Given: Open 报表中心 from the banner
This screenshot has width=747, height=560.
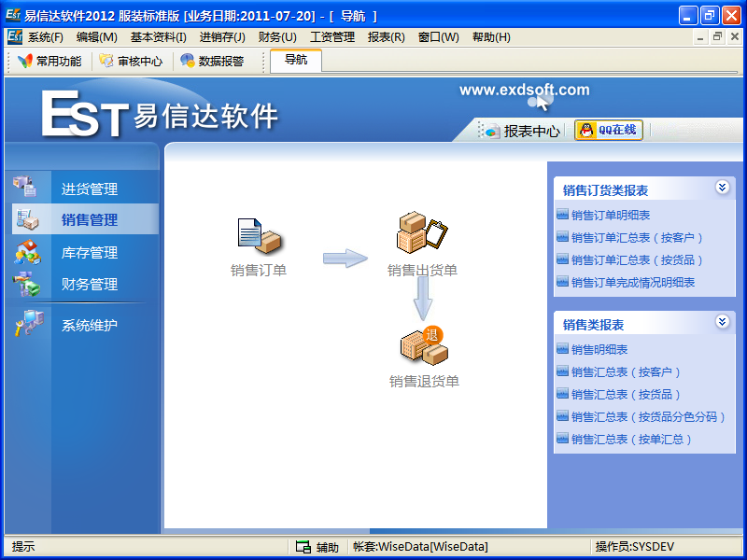Looking at the screenshot, I should click(523, 132).
